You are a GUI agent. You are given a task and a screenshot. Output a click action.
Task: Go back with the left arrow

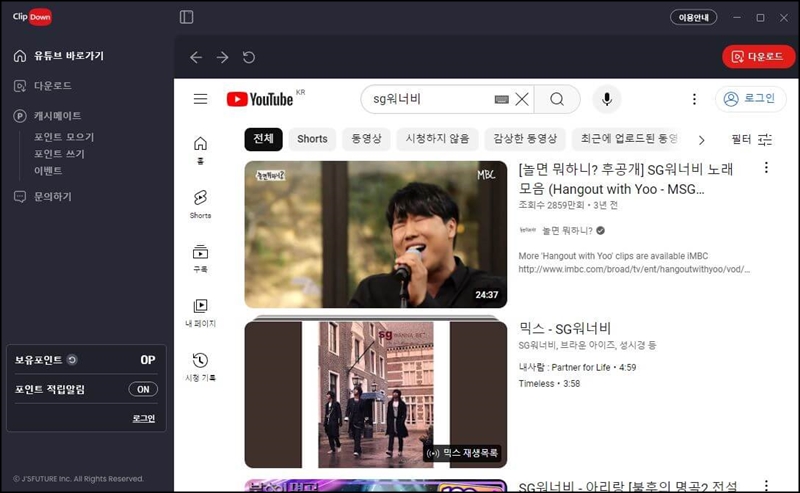pyautogui.click(x=196, y=57)
